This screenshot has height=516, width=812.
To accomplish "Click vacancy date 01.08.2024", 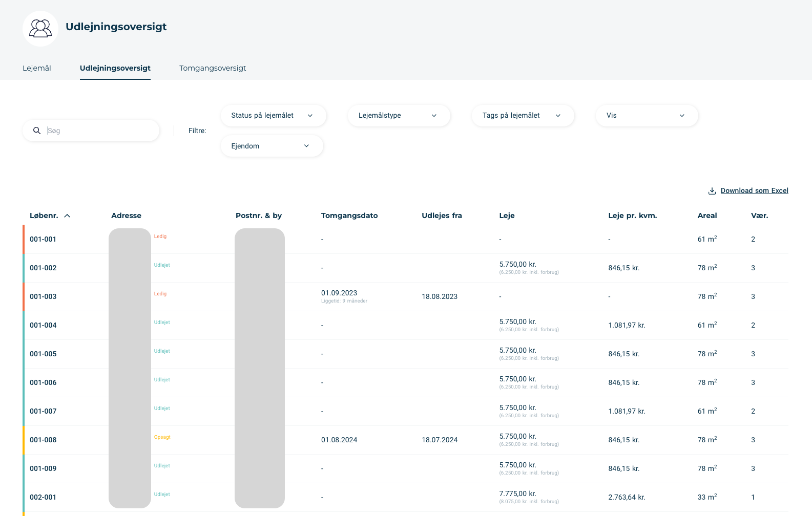I will (x=339, y=440).
